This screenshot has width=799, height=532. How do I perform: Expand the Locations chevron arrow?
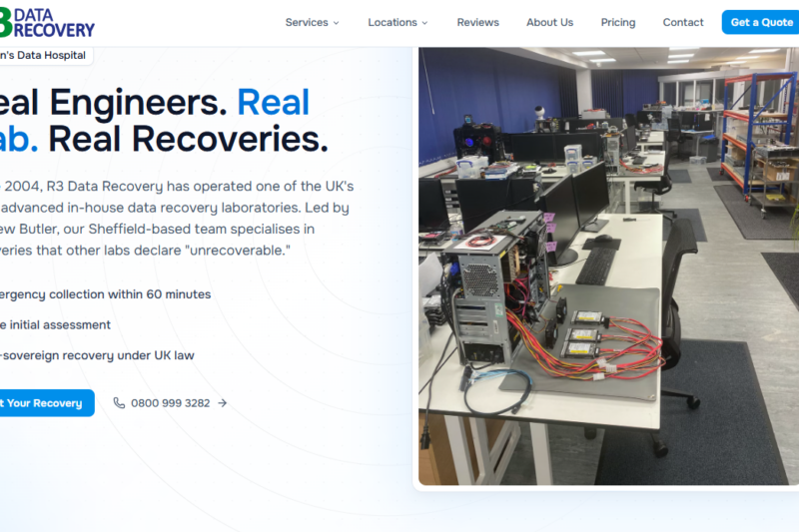425,23
